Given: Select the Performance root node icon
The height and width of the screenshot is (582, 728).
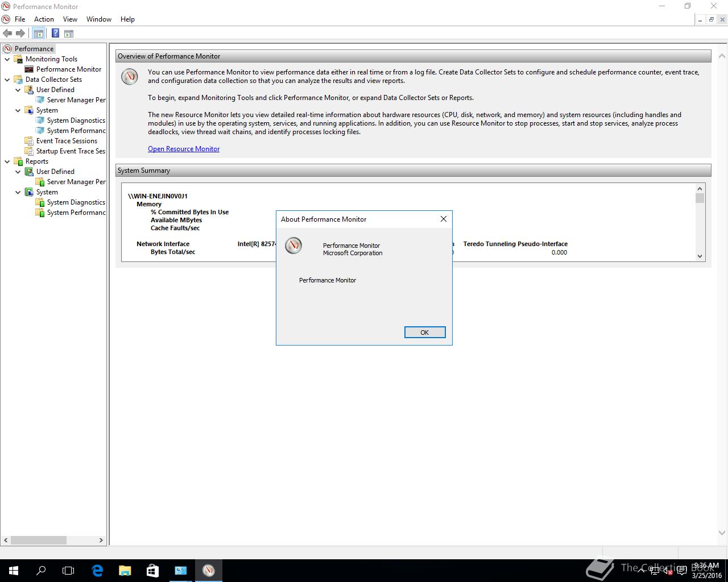Looking at the screenshot, I should (7, 49).
